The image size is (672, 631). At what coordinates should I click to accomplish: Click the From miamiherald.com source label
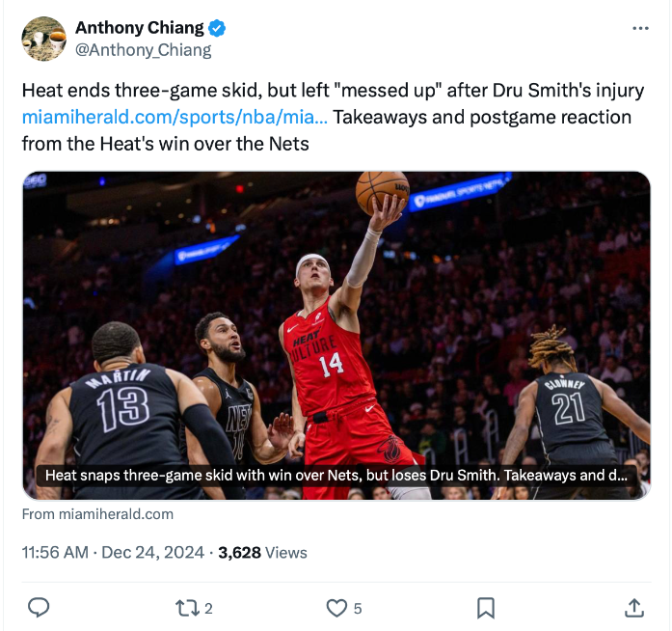click(97, 514)
